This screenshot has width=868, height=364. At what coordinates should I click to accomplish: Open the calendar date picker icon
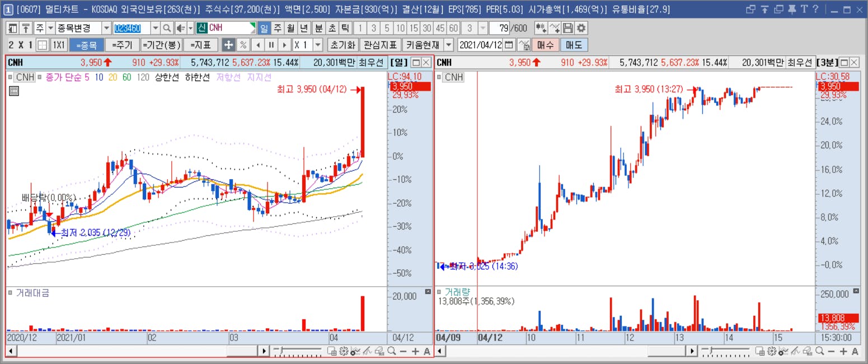pyautogui.click(x=509, y=45)
